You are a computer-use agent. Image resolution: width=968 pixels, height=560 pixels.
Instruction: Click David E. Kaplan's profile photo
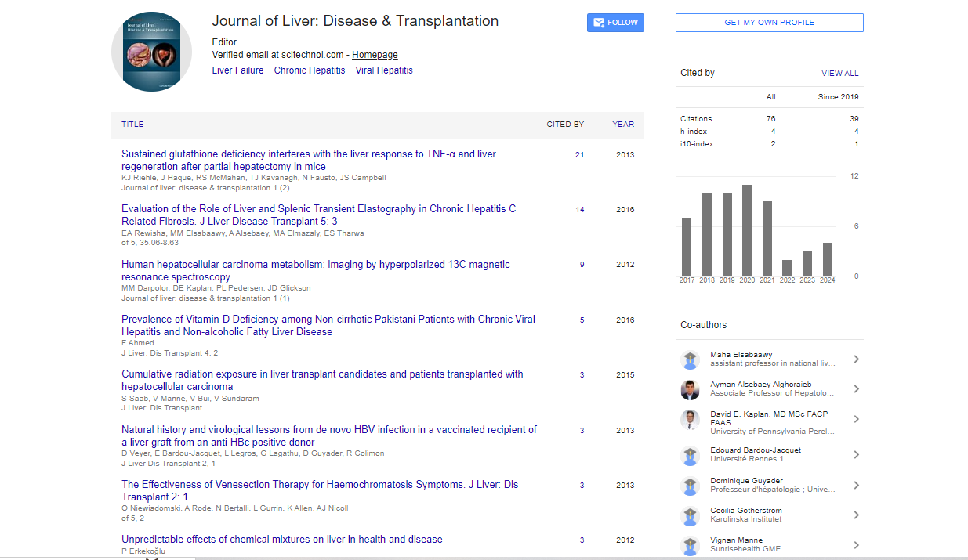(x=690, y=419)
